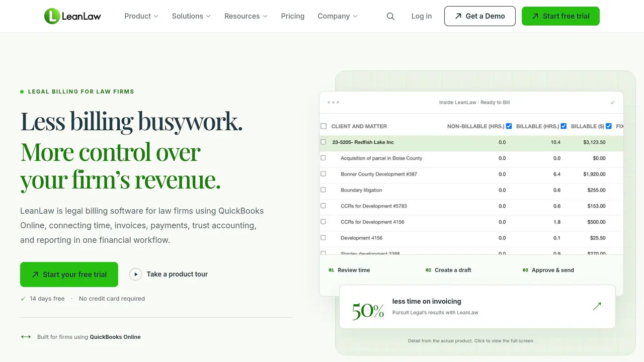Open Take a product tour link
This screenshot has width=644, height=362.
[x=177, y=274]
